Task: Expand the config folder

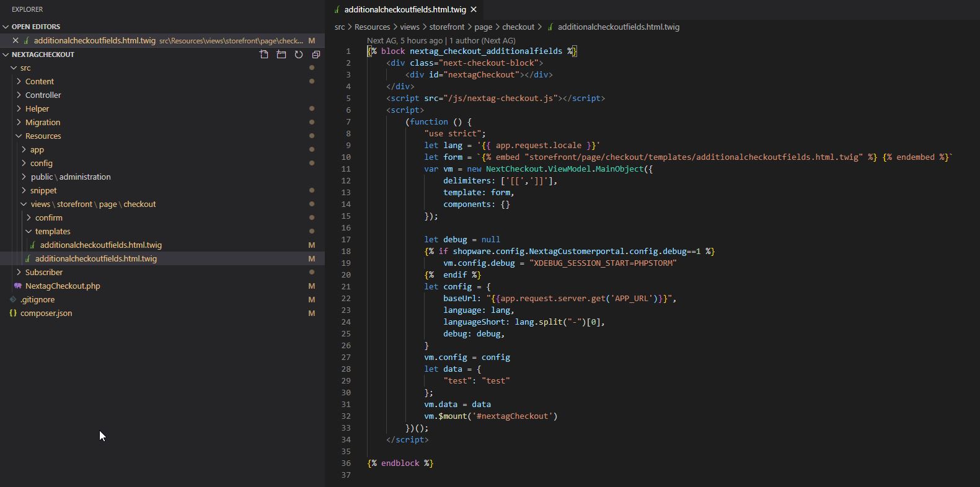Action: (x=24, y=164)
